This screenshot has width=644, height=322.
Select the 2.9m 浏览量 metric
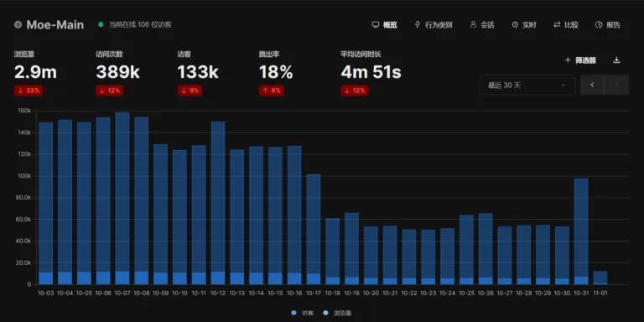pyautogui.click(x=35, y=73)
